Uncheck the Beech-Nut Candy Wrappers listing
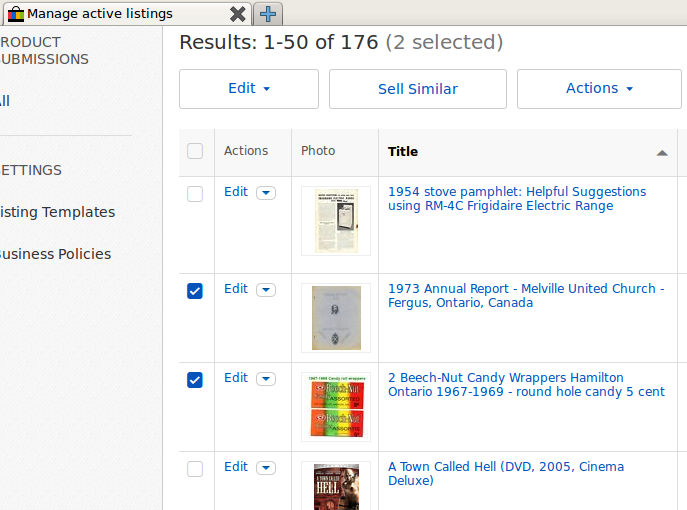 click(x=195, y=380)
